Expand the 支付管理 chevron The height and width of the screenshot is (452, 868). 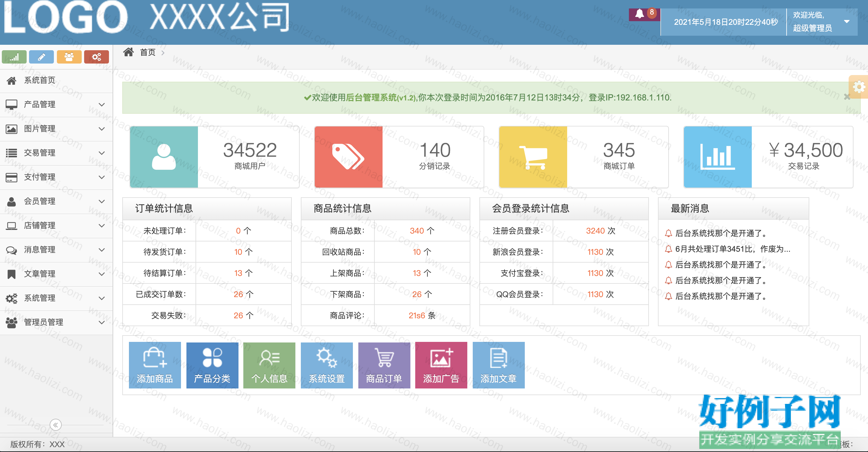101,178
